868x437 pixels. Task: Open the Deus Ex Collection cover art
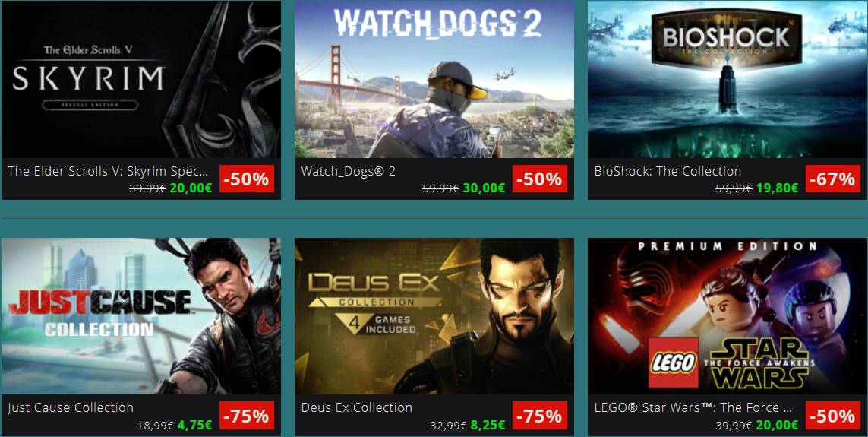434,316
